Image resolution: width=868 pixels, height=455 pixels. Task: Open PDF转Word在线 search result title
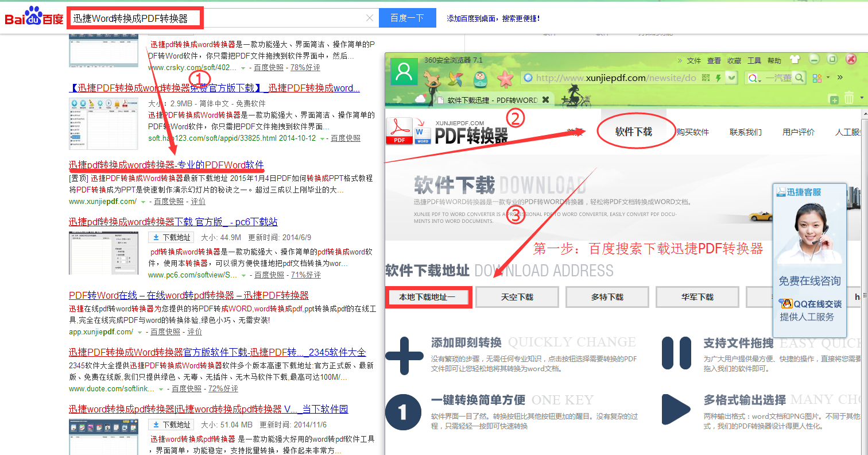click(x=189, y=295)
